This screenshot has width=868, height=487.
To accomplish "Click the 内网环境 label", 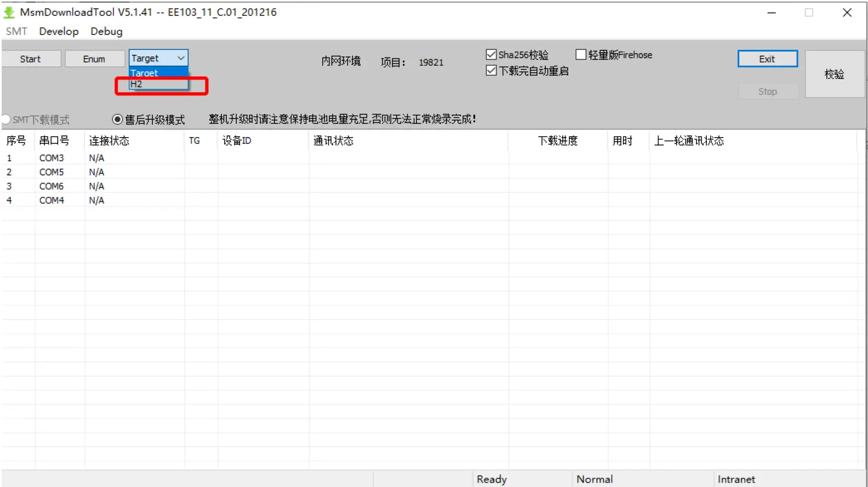I will (341, 61).
